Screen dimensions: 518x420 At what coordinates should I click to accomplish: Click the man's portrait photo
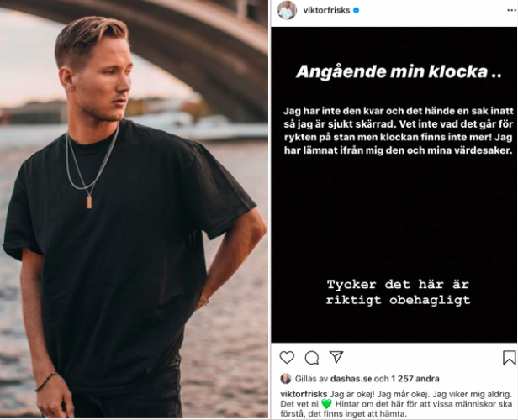click(x=134, y=210)
